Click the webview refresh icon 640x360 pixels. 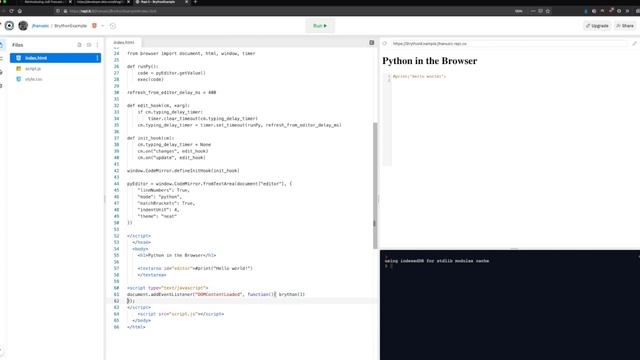point(384,43)
